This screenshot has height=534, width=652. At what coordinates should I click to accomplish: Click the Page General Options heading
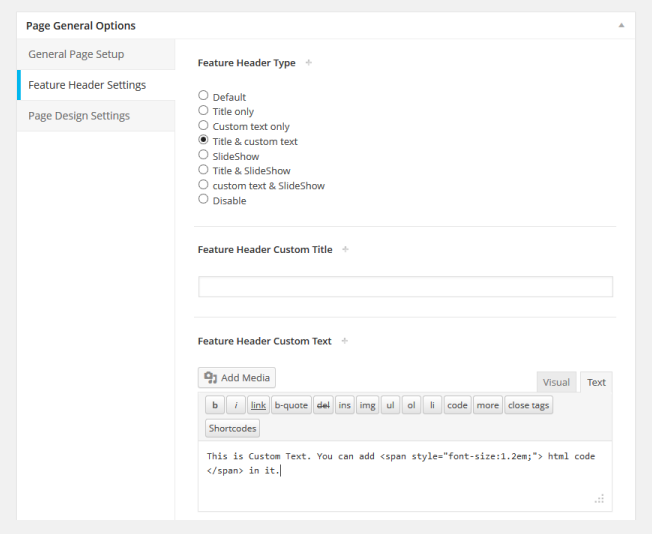point(81,26)
